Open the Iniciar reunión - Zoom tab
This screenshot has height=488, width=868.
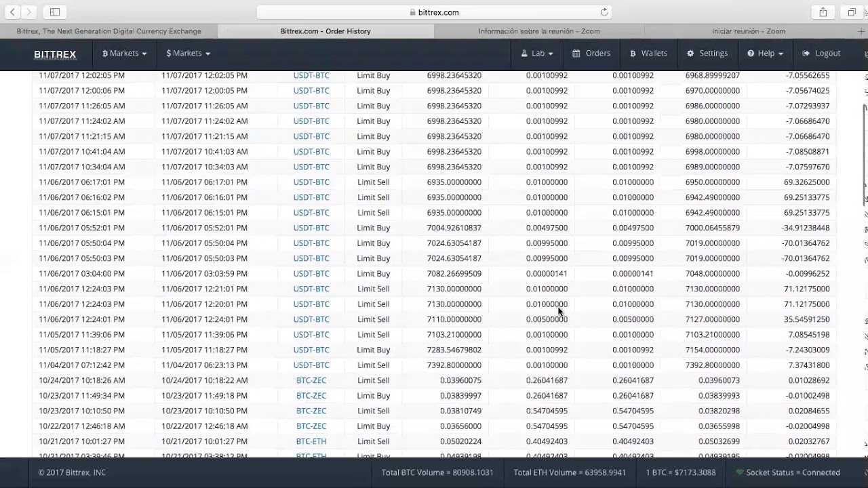coord(749,31)
